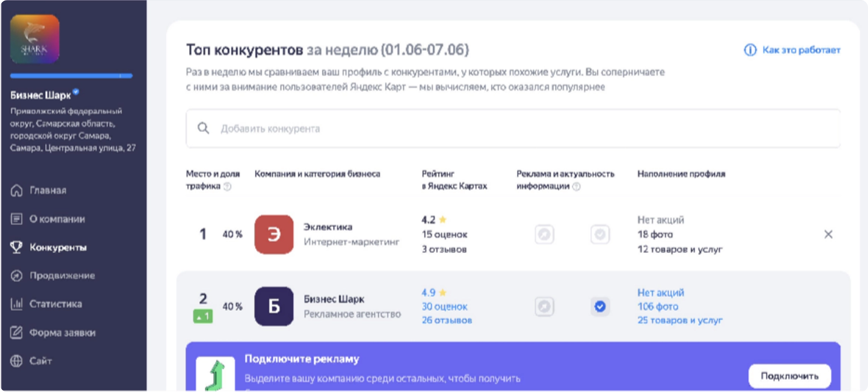
Task: Click the Б logo of Бизнес Шарк
Action: 274,306
